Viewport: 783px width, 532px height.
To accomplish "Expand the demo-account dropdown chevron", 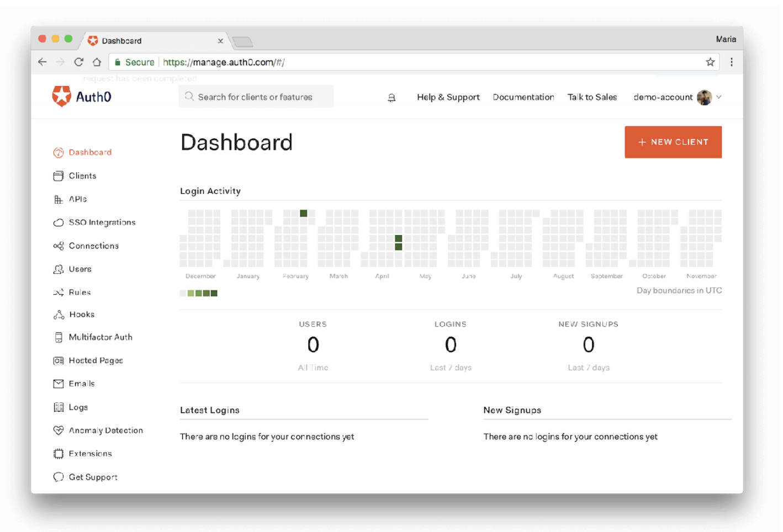I will coord(719,97).
